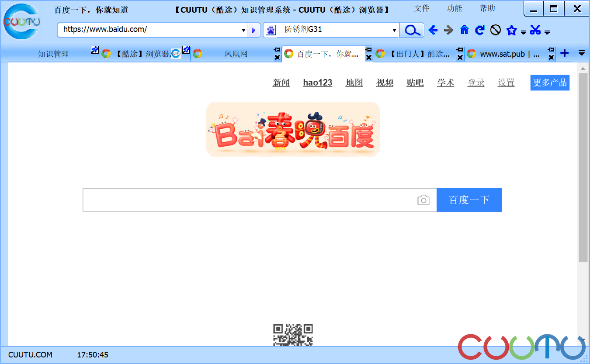This screenshot has height=364, width=590.
Task: Stop loading with the circle-slash icon
Action: coord(495,30)
